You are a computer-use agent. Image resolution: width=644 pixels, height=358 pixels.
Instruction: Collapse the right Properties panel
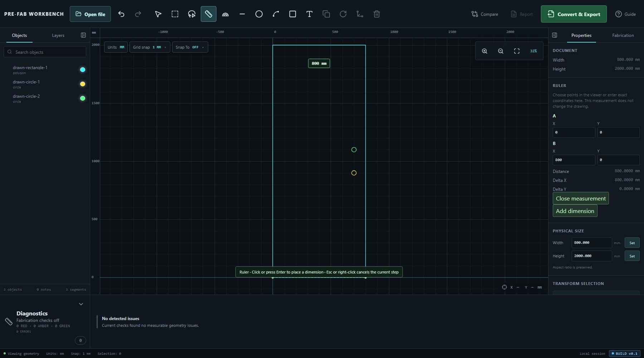tap(555, 35)
